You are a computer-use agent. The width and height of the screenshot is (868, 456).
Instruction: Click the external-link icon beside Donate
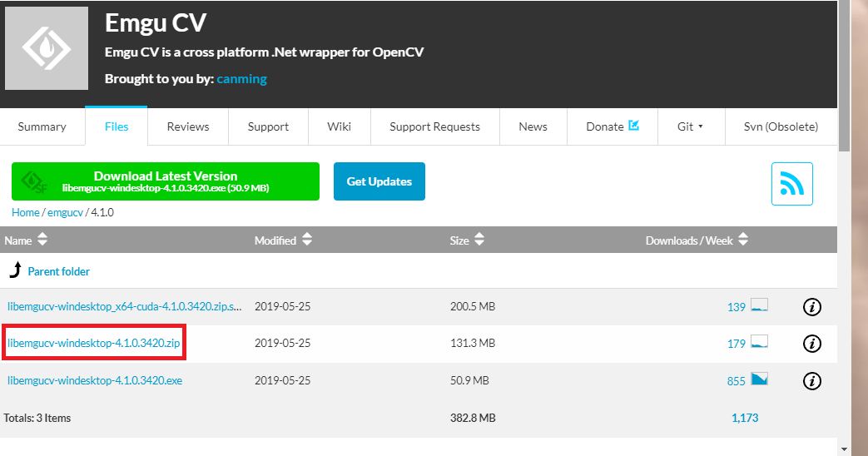(x=634, y=126)
